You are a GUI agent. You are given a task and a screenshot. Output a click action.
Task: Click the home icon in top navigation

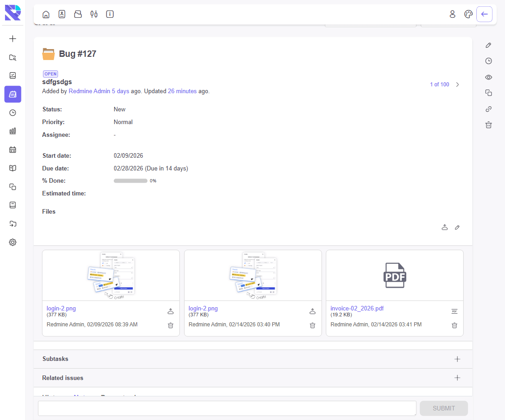coord(46,14)
